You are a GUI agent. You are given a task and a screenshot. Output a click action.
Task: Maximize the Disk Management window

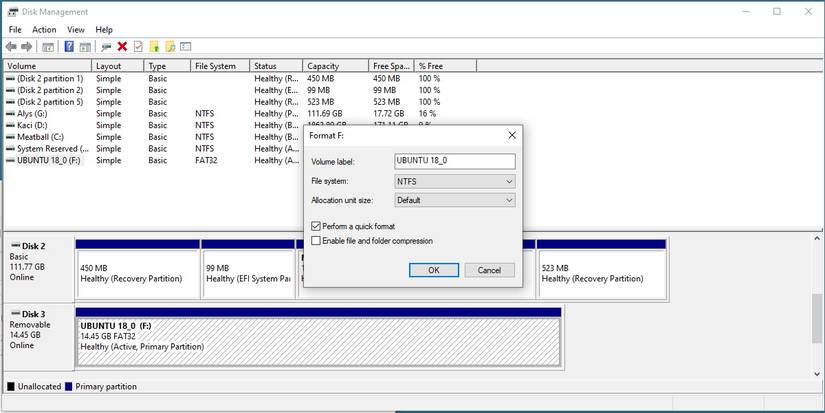point(777,12)
